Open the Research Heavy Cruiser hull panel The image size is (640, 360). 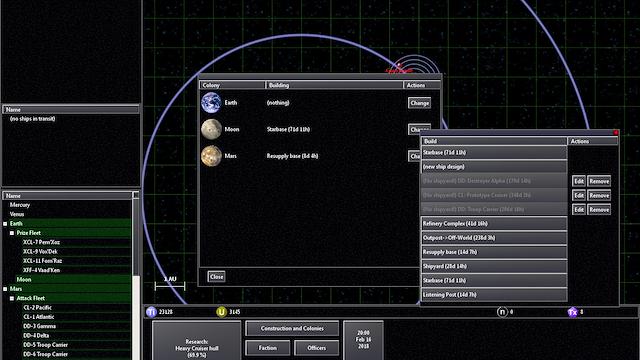pyautogui.click(x=196, y=341)
